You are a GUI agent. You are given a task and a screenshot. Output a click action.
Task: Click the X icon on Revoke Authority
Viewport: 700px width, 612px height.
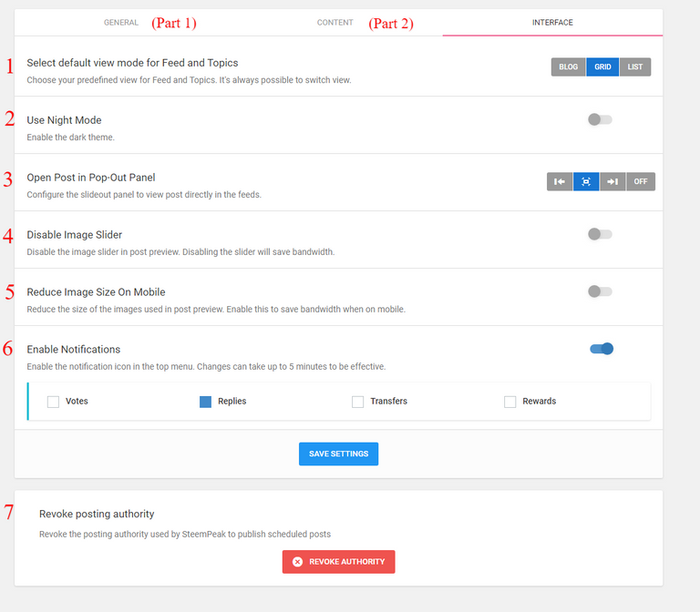coord(297,562)
